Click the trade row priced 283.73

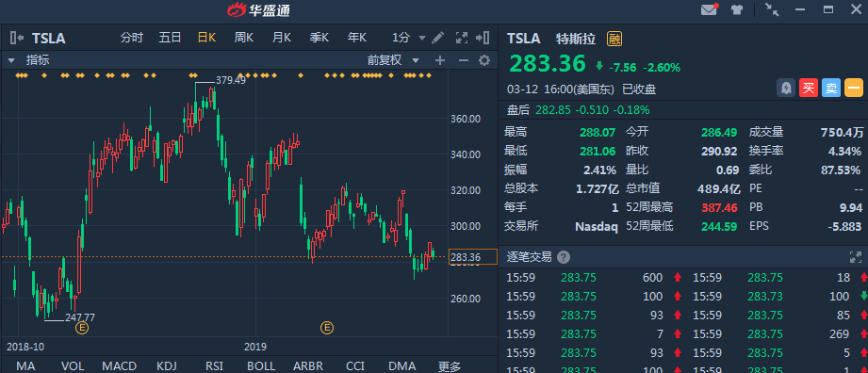pyautogui.click(x=780, y=297)
